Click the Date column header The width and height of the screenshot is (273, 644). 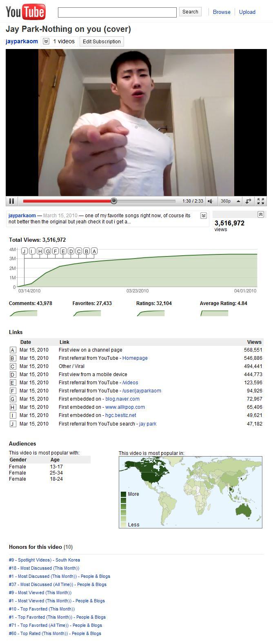click(x=26, y=342)
